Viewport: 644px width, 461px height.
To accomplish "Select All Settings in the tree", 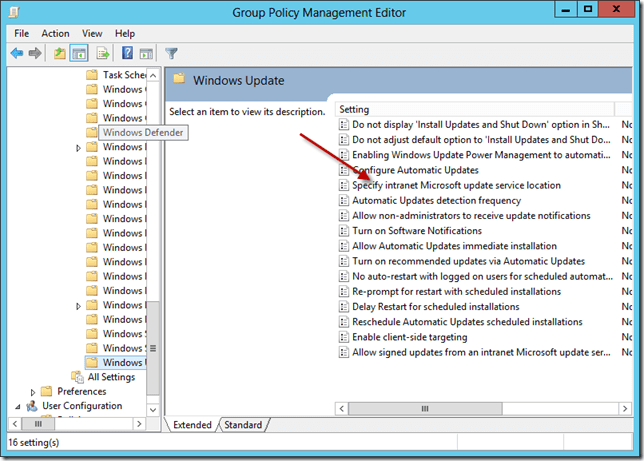I will tap(111, 377).
